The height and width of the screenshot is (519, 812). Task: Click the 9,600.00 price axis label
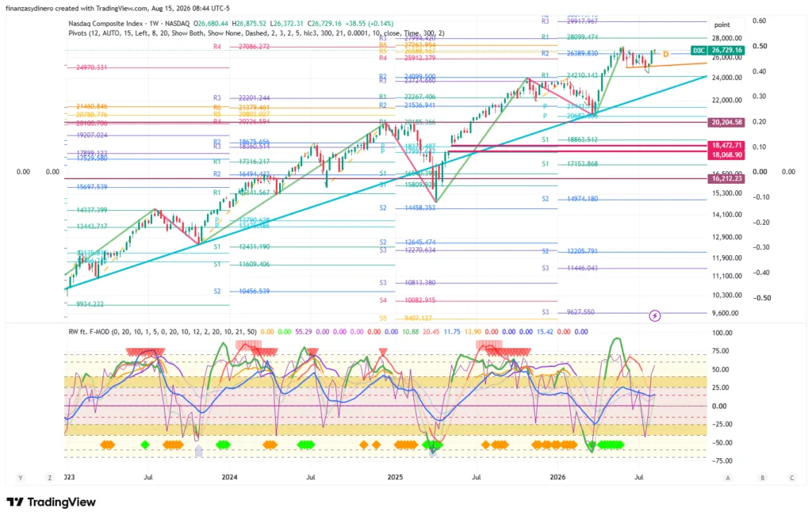(725, 313)
